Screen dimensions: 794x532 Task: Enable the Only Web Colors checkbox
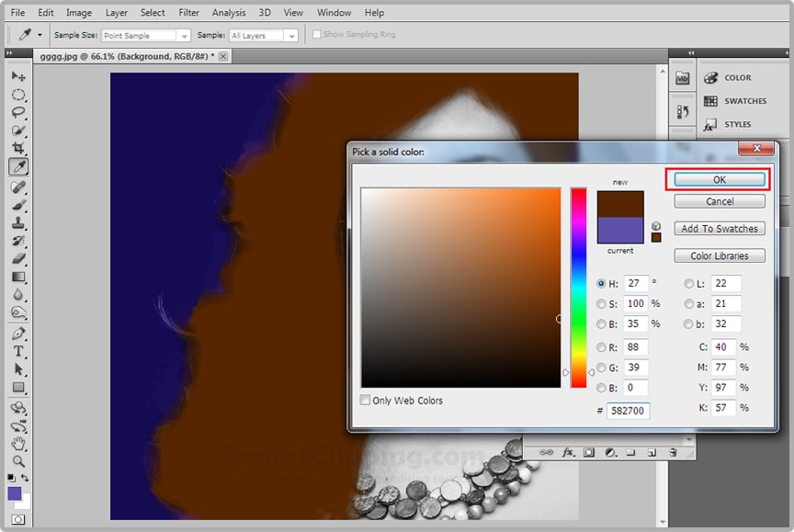pos(366,401)
